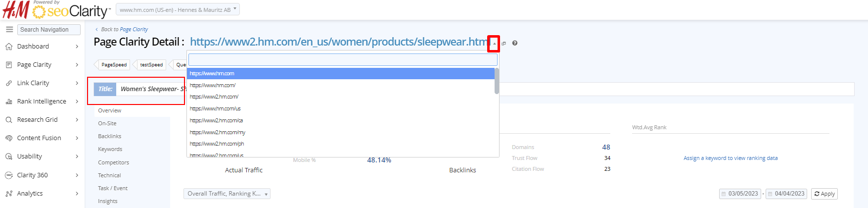868x208 pixels.
Task: Toggle the hamburger navigation menu
Action: [x=9, y=30]
